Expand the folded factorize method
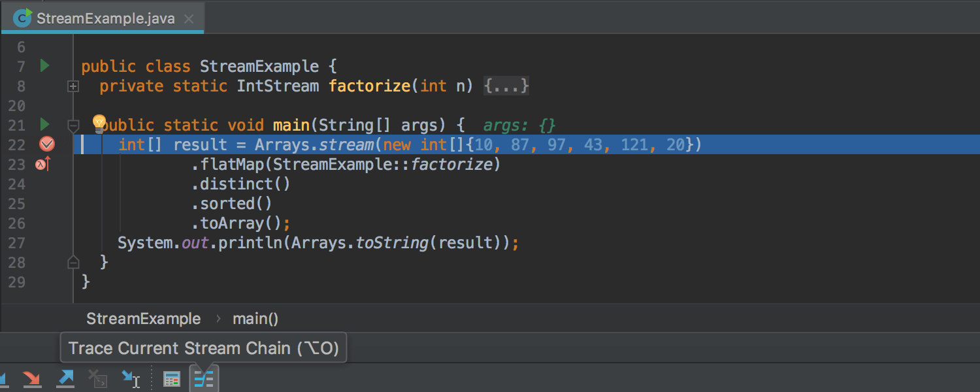The height and width of the screenshot is (392, 980). point(73,86)
